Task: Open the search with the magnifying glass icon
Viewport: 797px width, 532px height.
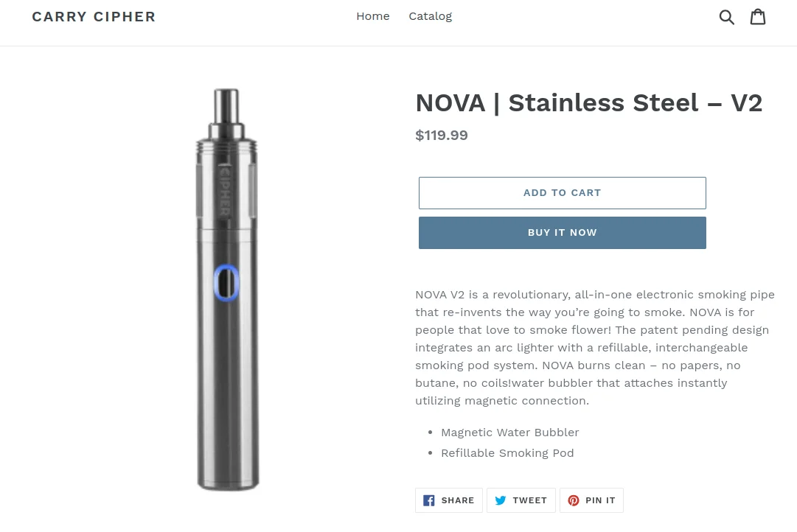Action: point(727,16)
